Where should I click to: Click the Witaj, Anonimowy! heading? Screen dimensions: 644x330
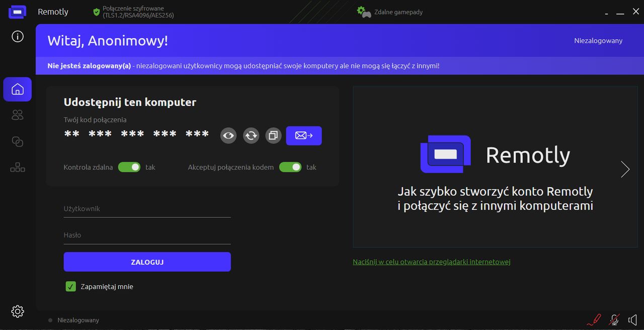(x=108, y=41)
